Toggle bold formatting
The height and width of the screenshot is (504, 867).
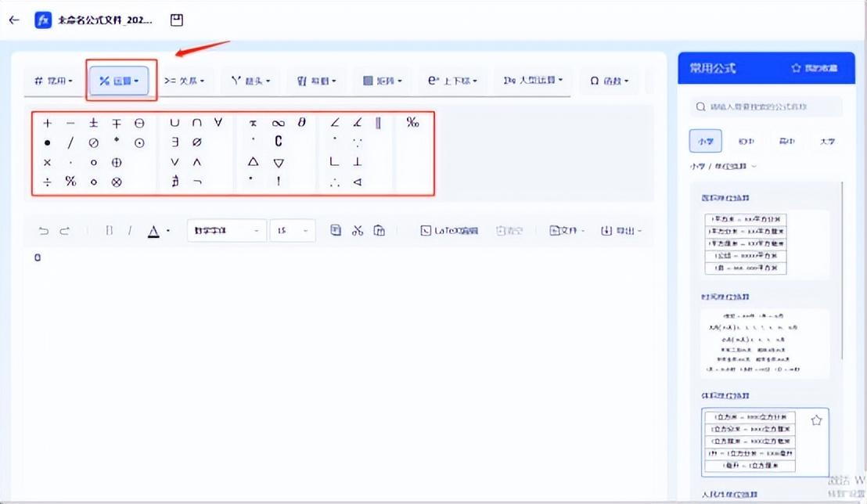109,231
